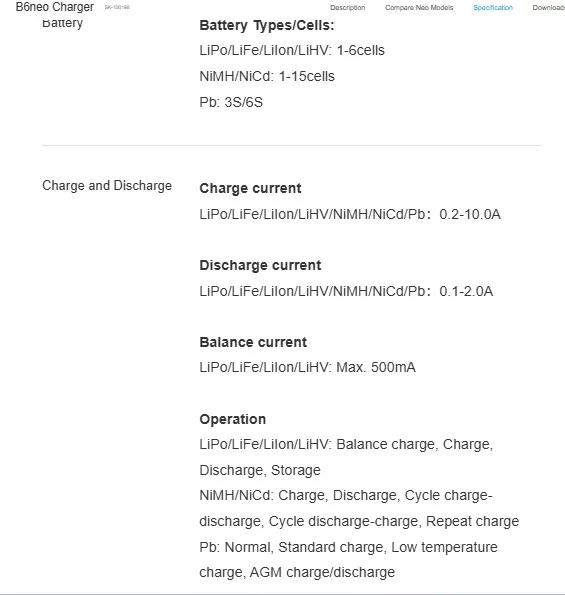Click the Balance current heading
The width and height of the screenshot is (565, 595).
253,342
